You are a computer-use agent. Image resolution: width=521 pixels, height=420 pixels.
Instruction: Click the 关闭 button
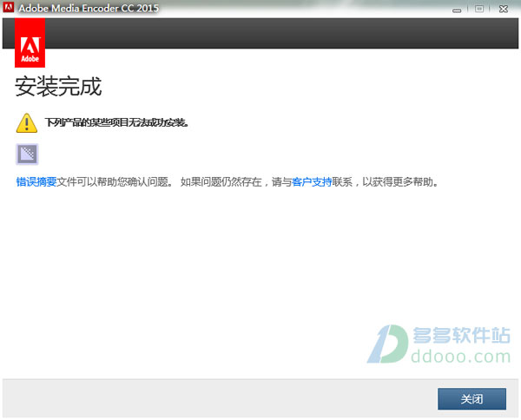[472, 399]
